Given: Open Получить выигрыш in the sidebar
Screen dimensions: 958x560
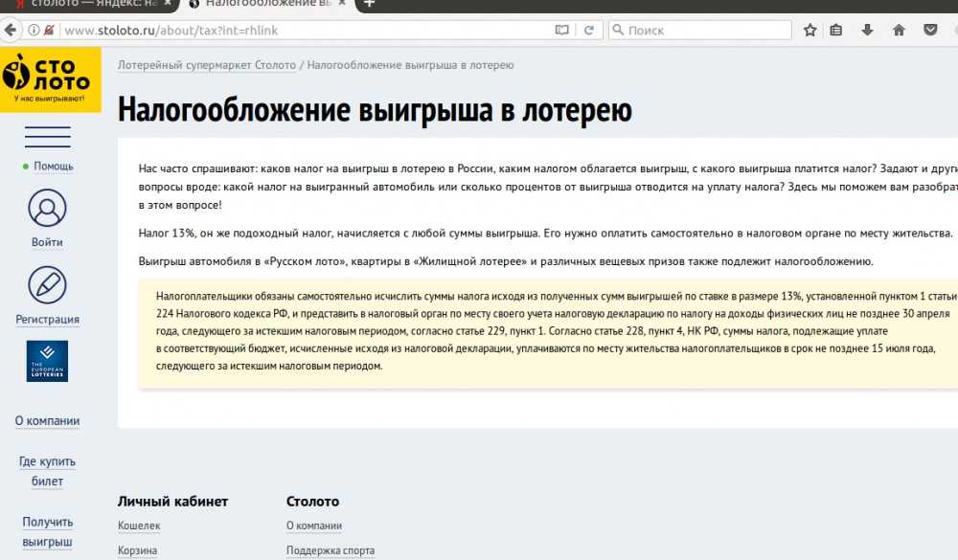Looking at the screenshot, I should pyautogui.click(x=47, y=532).
